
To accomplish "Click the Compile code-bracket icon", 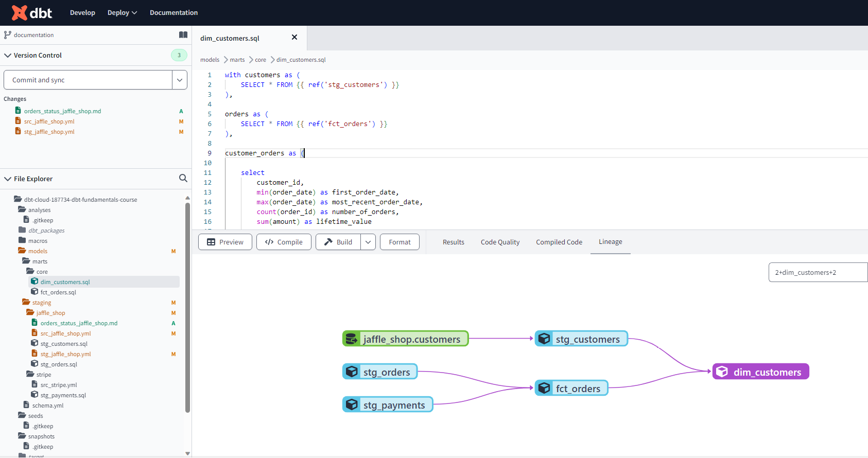I will tap(269, 242).
